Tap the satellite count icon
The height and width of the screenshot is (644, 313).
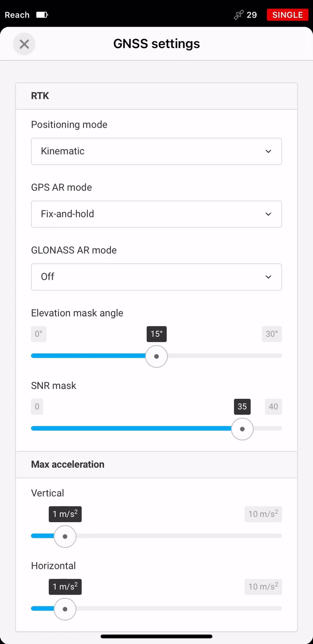tap(239, 15)
